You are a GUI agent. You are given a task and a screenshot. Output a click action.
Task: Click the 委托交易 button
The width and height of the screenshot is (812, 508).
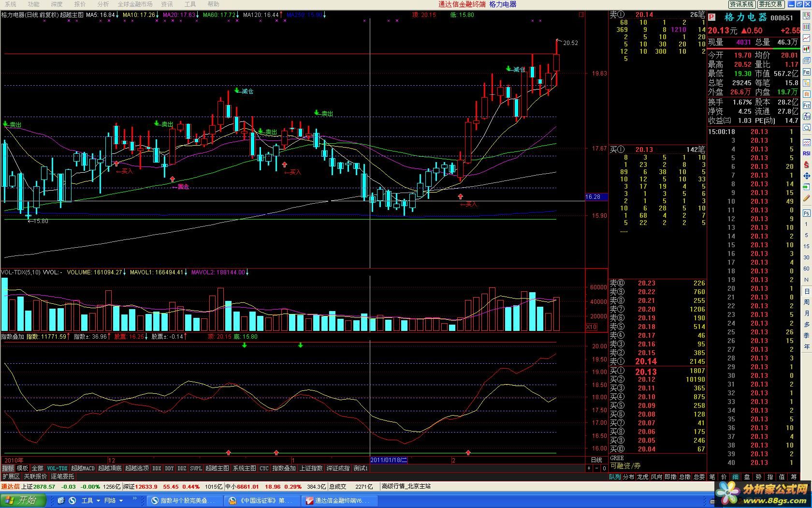[x=770, y=4]
